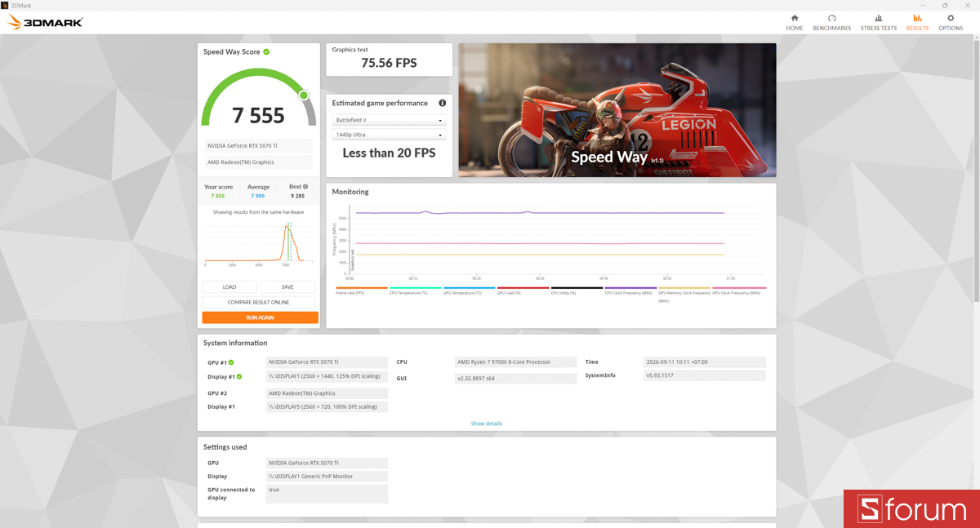Toggle the GPU Clock Frequency (MHz) series
Image resolution: width=980 pixels, height=528 pixels.
738,290
